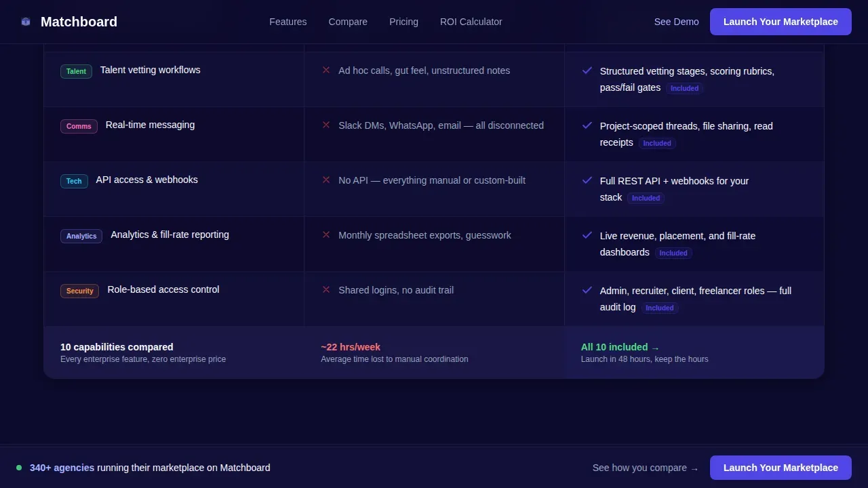Open the Pricing nav link
The height and width of the screenshot is (488, 868).
click(x=403, y=22)
